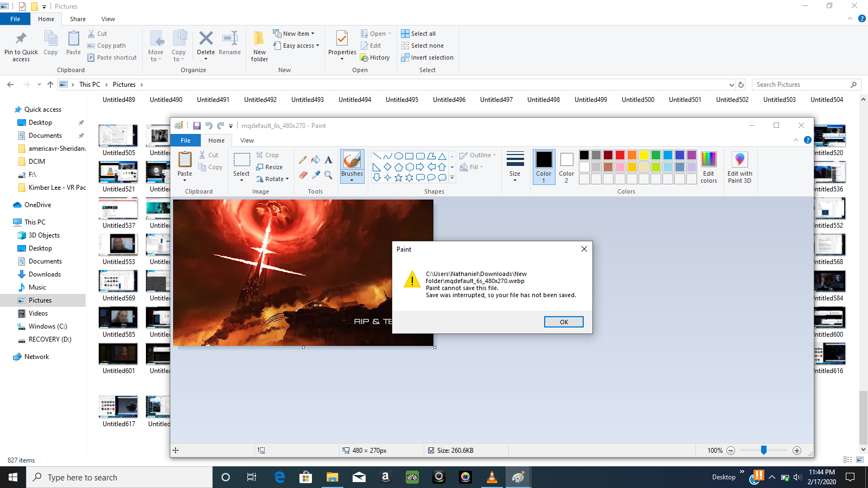Select the Text tool in Paint
This screenshot has width=868, height=488.
pyautogui.click(x=328, y=160)
